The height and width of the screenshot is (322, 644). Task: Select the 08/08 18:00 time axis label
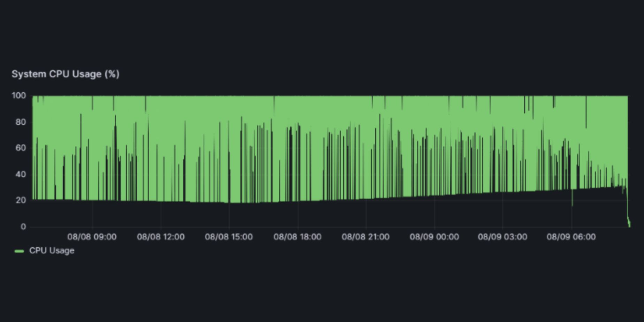click(297, 237)
